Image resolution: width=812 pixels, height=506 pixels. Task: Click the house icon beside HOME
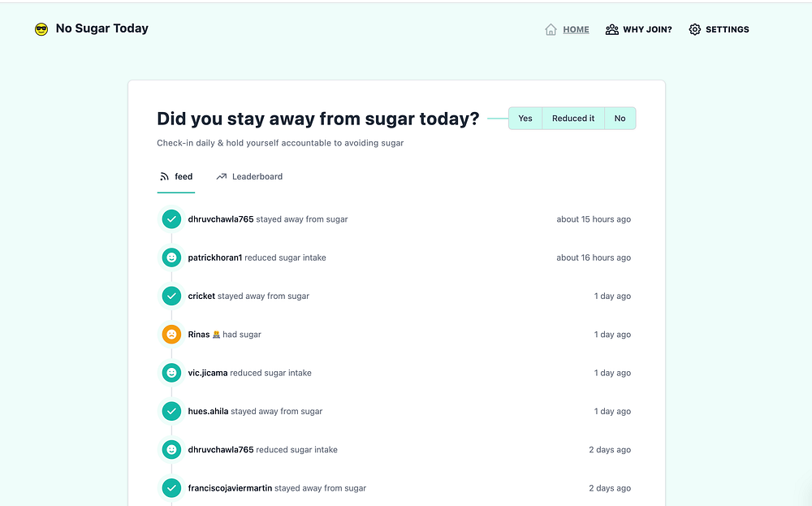(551, 29)
